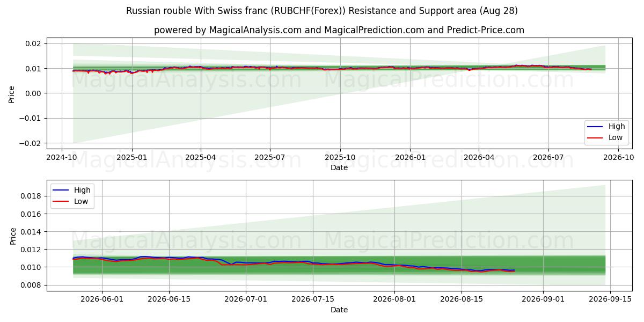Click the top chart x-axis label 2025-07
The image size is (644, 322).
[269, 157]
